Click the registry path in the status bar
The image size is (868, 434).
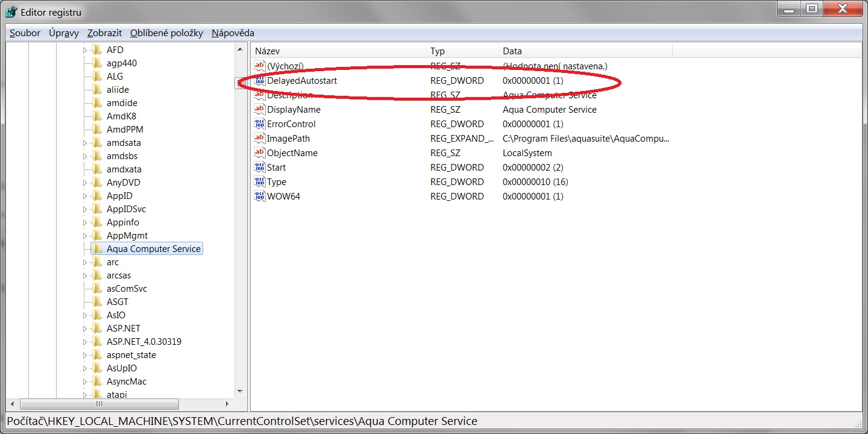point(242,421)
